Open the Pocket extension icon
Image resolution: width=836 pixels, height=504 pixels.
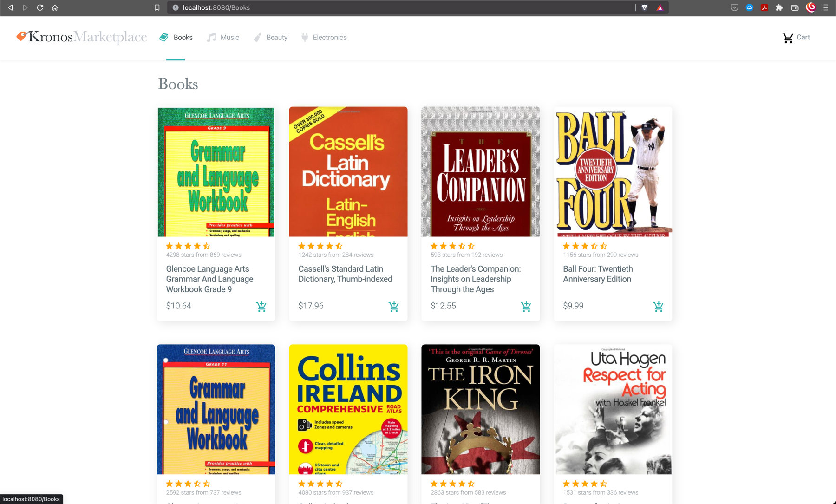point(734,7)
